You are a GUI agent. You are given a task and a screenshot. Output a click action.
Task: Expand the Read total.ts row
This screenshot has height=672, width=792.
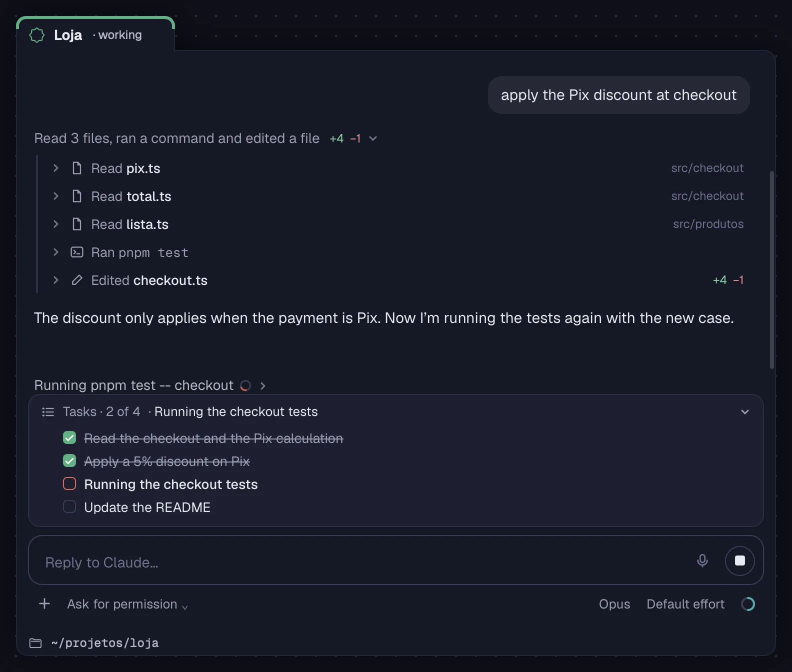point(55,196)
